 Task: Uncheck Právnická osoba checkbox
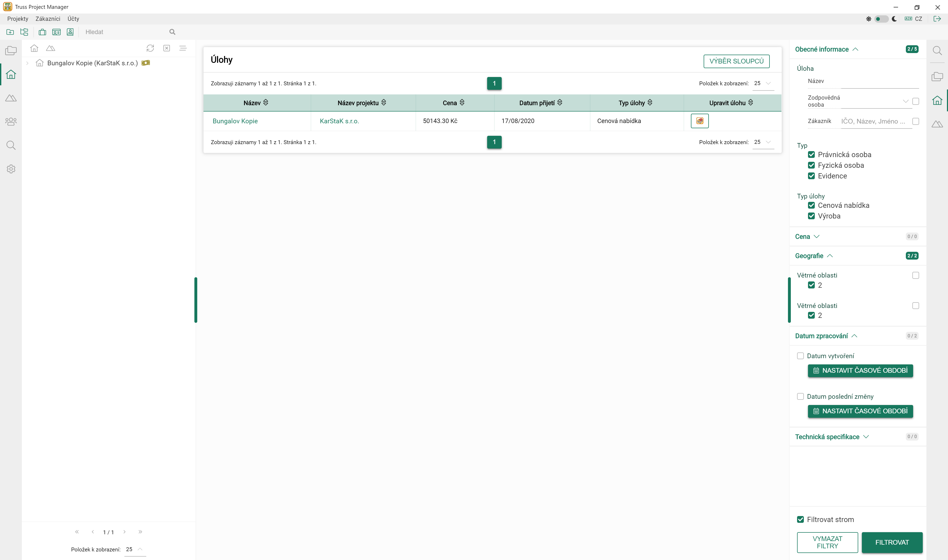click(x=811, y=155)
